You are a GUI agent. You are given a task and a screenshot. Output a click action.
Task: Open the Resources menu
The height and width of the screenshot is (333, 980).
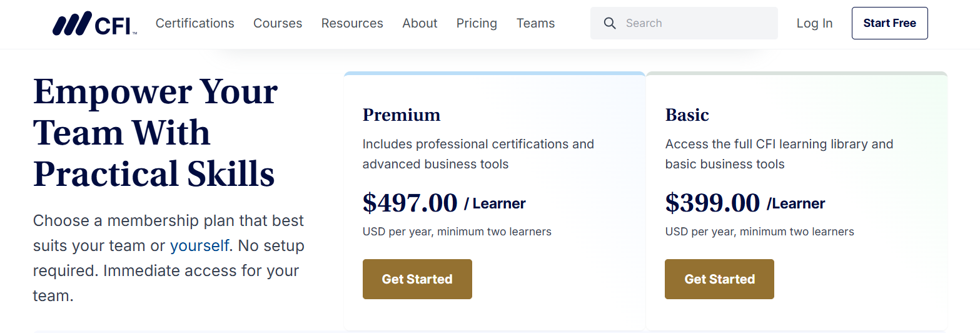click(x=352, y=24)
